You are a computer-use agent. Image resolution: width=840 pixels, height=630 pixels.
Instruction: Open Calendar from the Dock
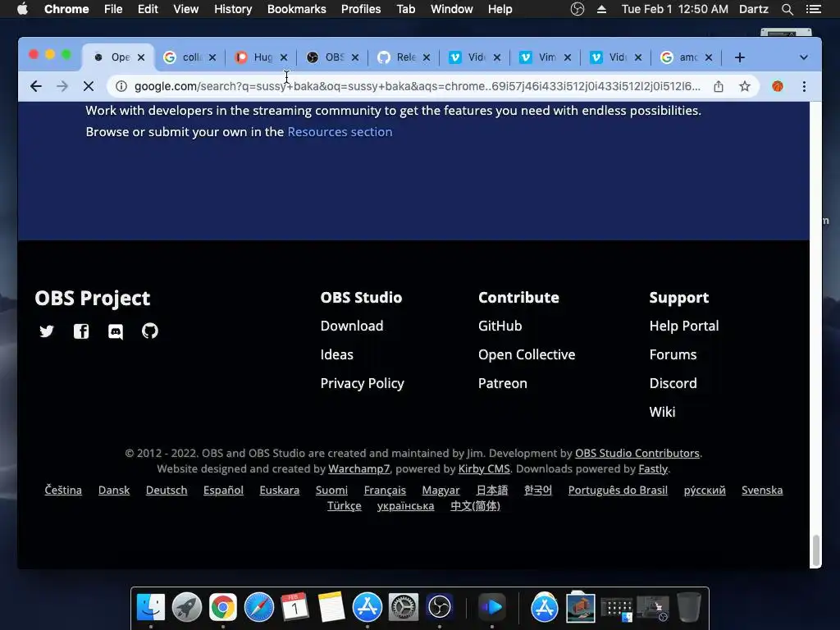[294, 607]
